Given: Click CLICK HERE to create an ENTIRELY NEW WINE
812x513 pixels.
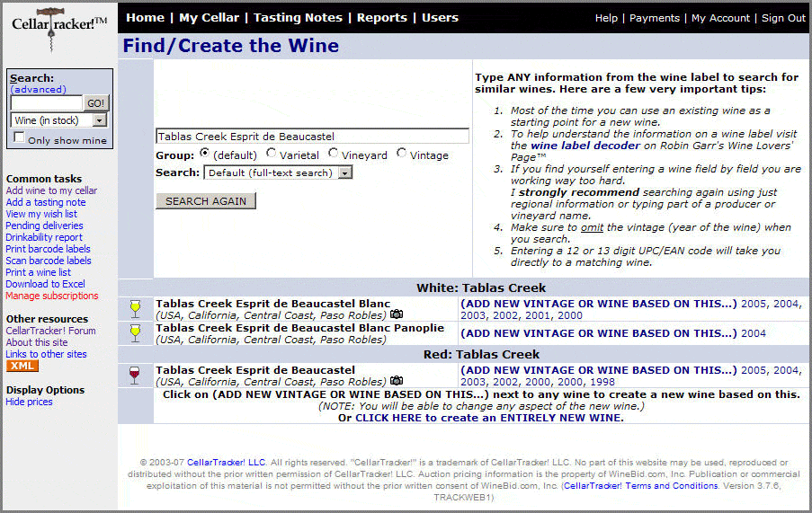Looking at the screenshot, I should [x=489, y=418].
